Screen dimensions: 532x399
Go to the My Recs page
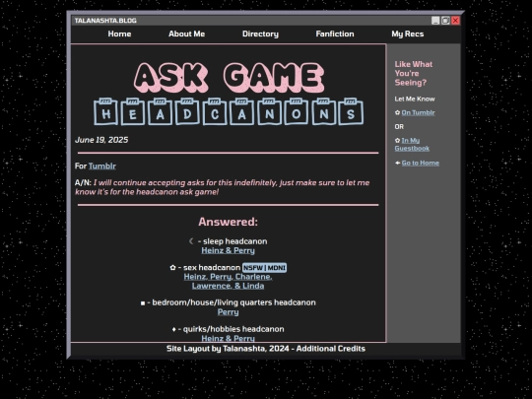pos(408,33)
